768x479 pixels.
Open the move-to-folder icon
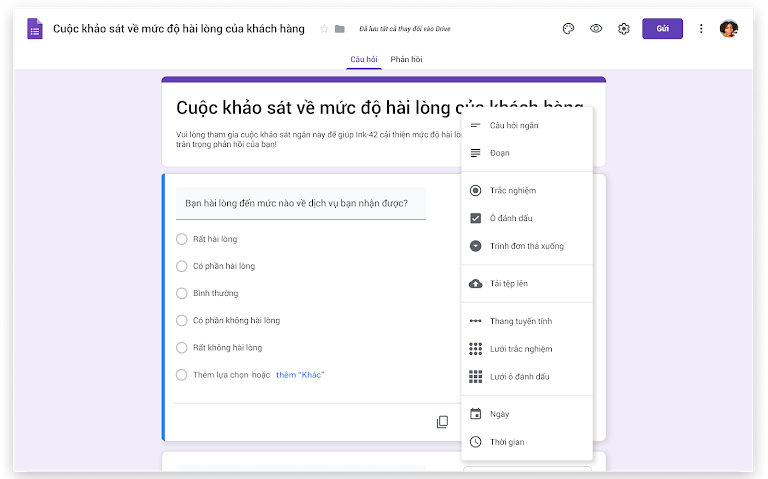click(x=340, y=29)
